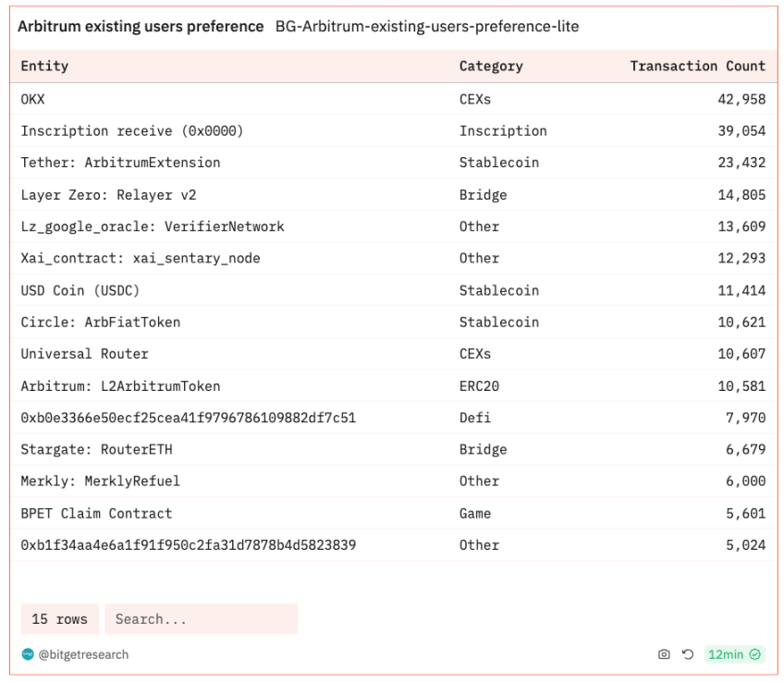Sort by the Transaction Count column header
Viewport: 784px width, 682px height.
[x=697, y=67]
